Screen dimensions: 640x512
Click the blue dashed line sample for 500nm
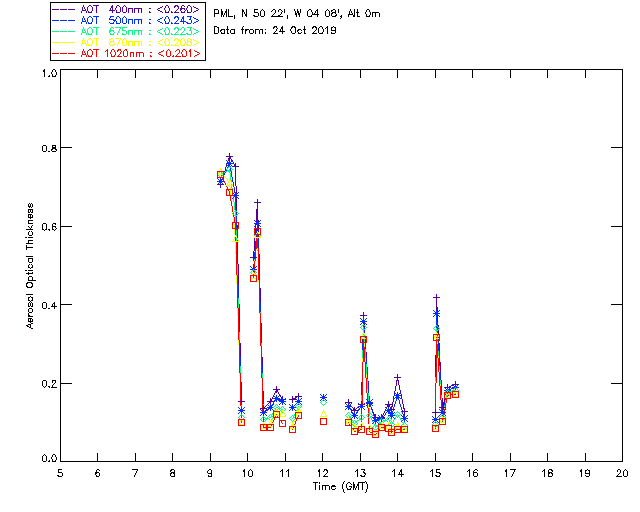coord(64,20)
